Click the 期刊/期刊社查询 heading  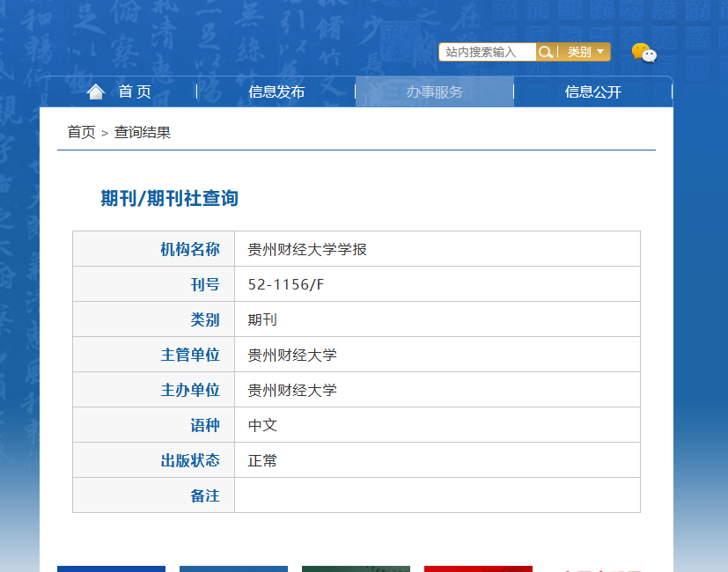click(170, 198)
